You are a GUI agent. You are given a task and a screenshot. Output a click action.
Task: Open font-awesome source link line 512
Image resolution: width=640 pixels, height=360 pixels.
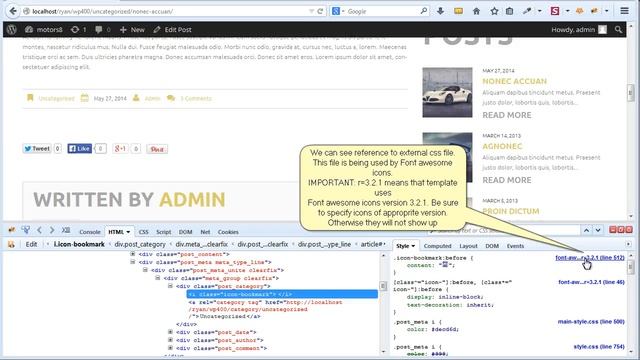pos(589,258)
